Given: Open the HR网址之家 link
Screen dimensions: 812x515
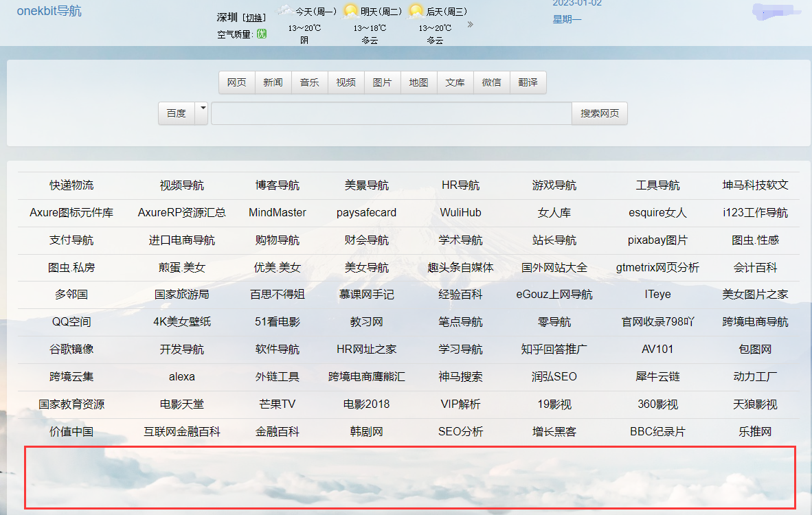Looking at the screenshot, I should click(x=366, y=350).
